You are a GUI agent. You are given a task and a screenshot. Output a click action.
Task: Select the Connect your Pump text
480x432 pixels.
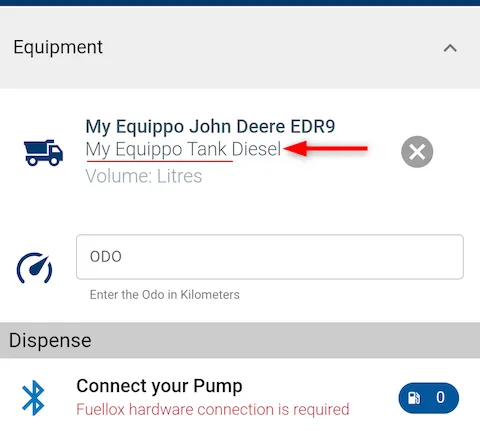159,386
